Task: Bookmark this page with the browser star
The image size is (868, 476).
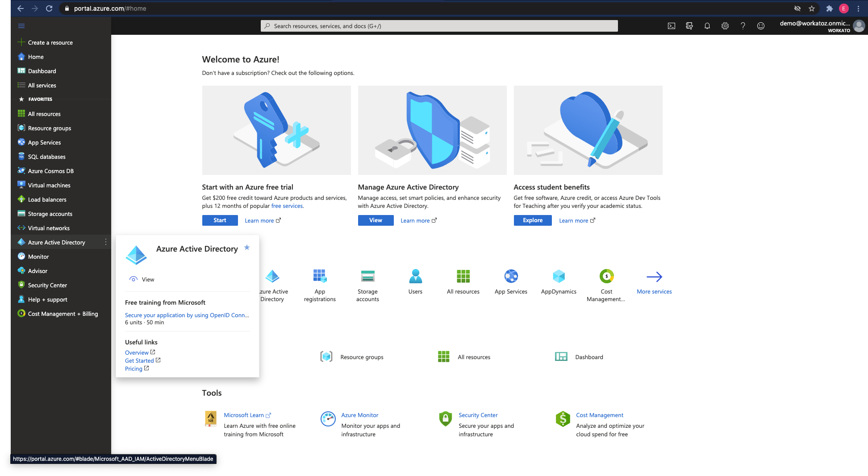Action: pos(811,8)
